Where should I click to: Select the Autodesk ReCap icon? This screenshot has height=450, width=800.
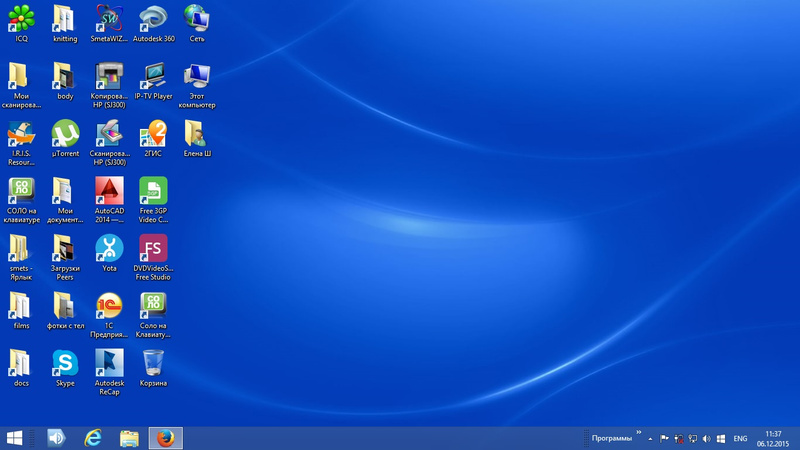tap(109, 363)
